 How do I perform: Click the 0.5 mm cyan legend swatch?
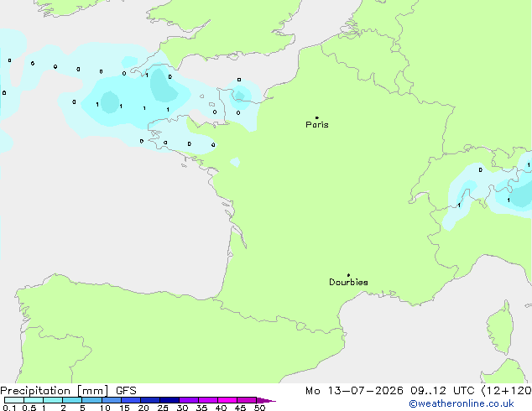coord(34,400)
